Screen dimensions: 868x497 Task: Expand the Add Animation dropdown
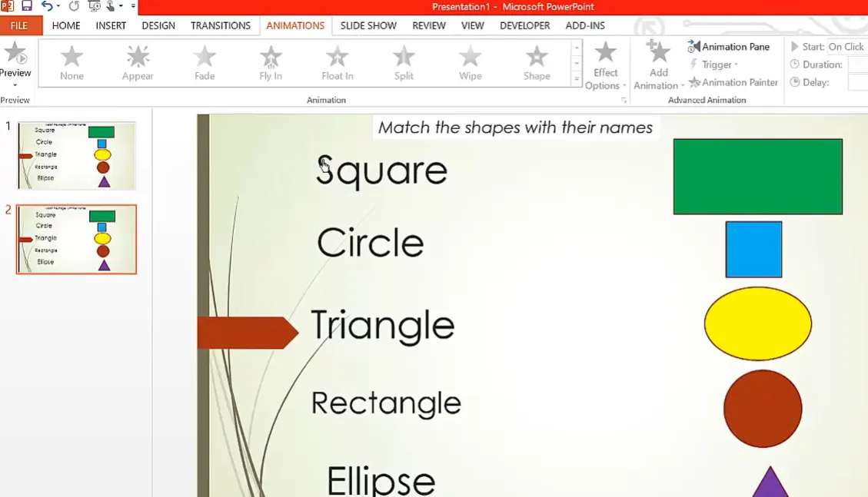[659, 66]
